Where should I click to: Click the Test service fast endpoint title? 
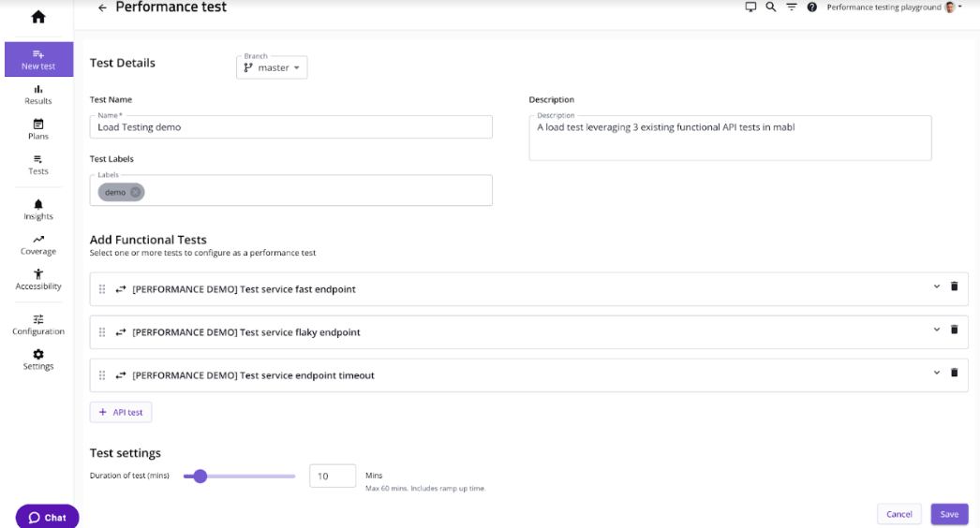click(244, 289)
